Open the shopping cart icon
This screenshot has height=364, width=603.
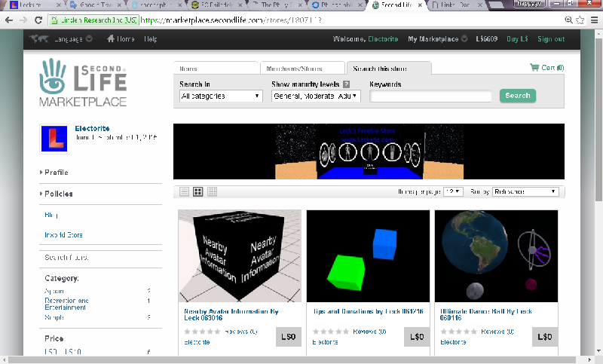pyautogui.click(x=534, y=67)
